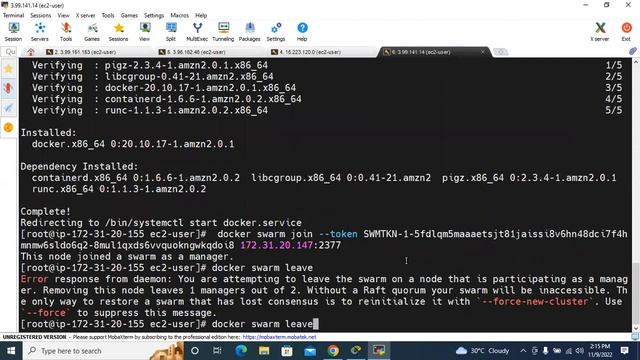
Task: Open File Explorer from taskbar
Action: click(264, 351)
